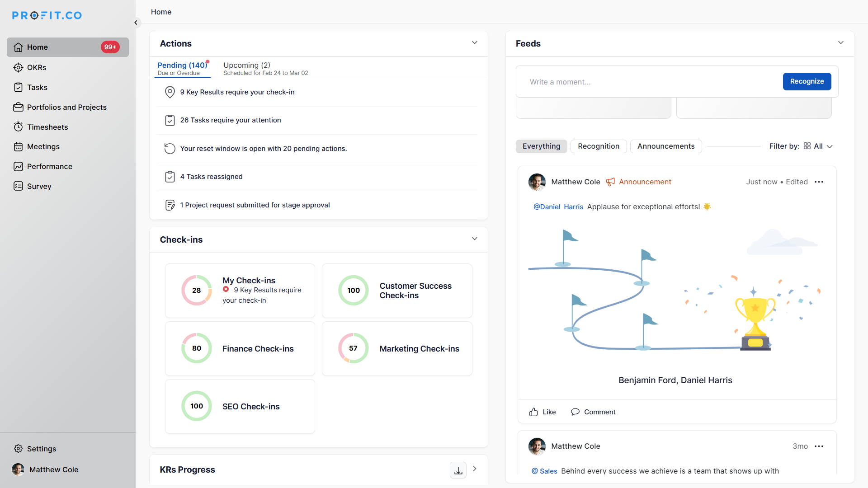The width and height of the screenshot is (868, 488).
Task: Click the Performance chart icon
Action: click(x=18, y=167)
